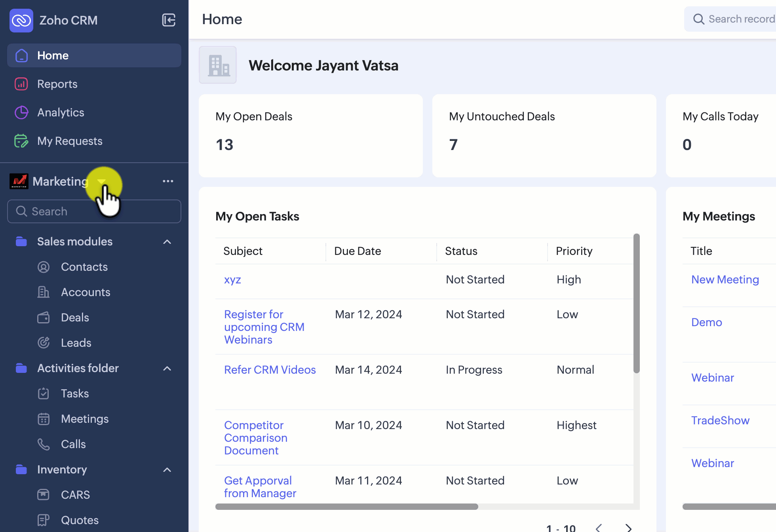
Task: Expand the Marketing teamspace dropdown arrow
Action: tap(101, 182)
